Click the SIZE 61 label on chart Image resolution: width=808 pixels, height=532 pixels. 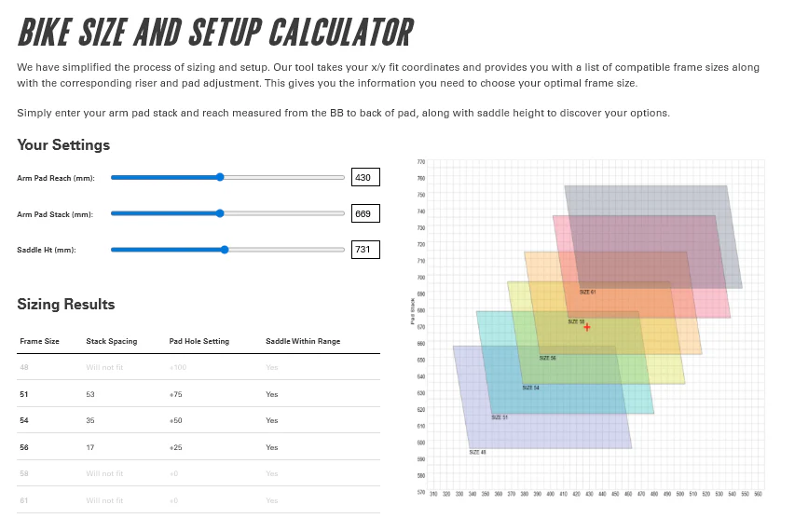coord(587,292)
